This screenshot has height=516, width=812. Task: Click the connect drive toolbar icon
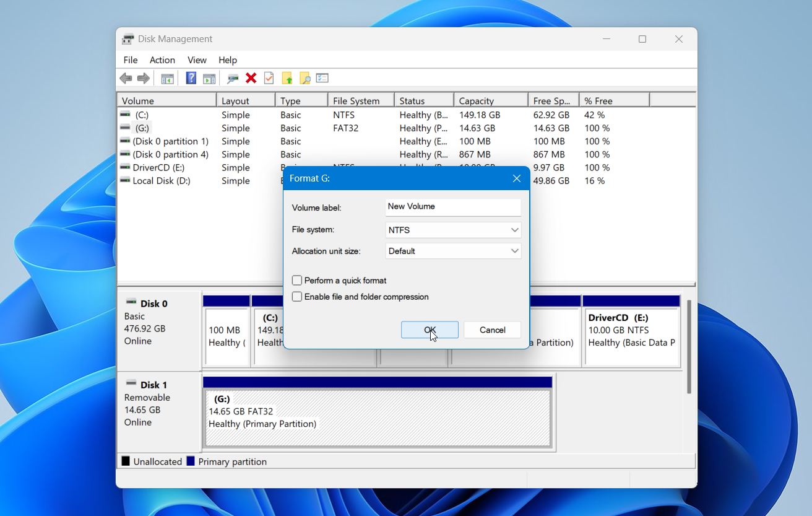(233, 78)
